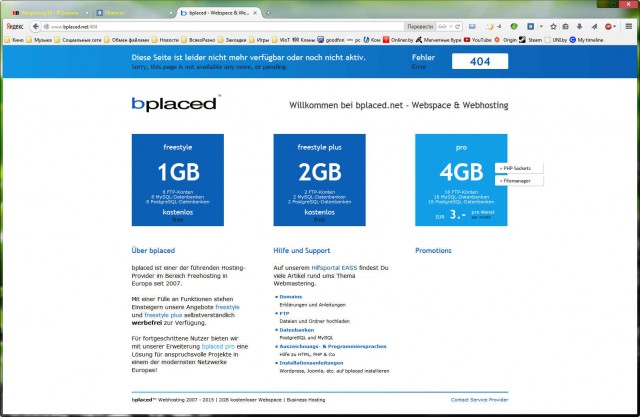The height and width of the screenshot is (417, 640).
Task: Open the hamburger browser menu
Action: tap(629, 27)
